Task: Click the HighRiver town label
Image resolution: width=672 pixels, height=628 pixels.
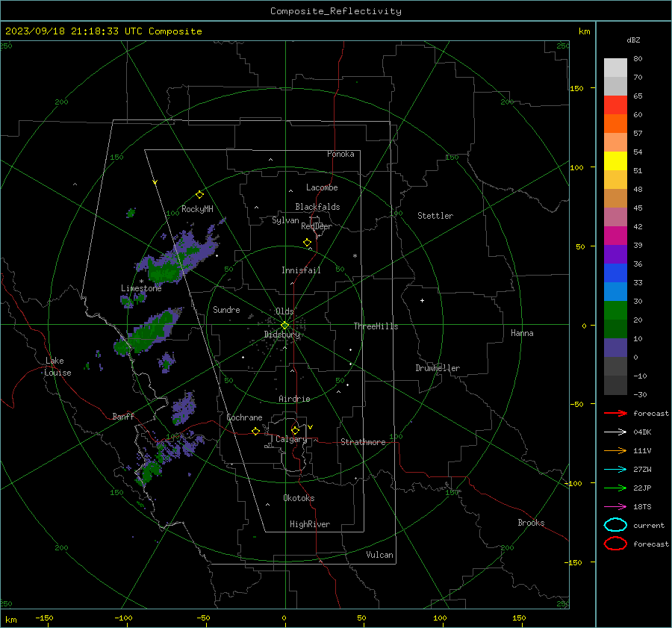Action: [309, 524]
